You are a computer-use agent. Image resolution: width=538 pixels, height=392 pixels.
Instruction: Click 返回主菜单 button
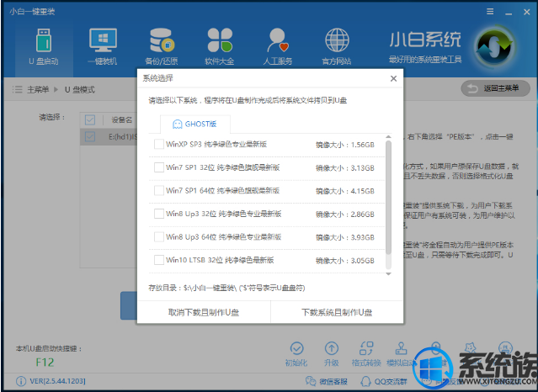tap(495, 88)
